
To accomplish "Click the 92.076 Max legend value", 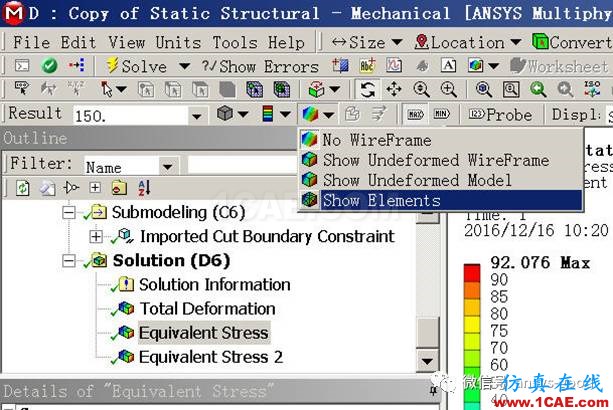I will (x=540, y=262).
